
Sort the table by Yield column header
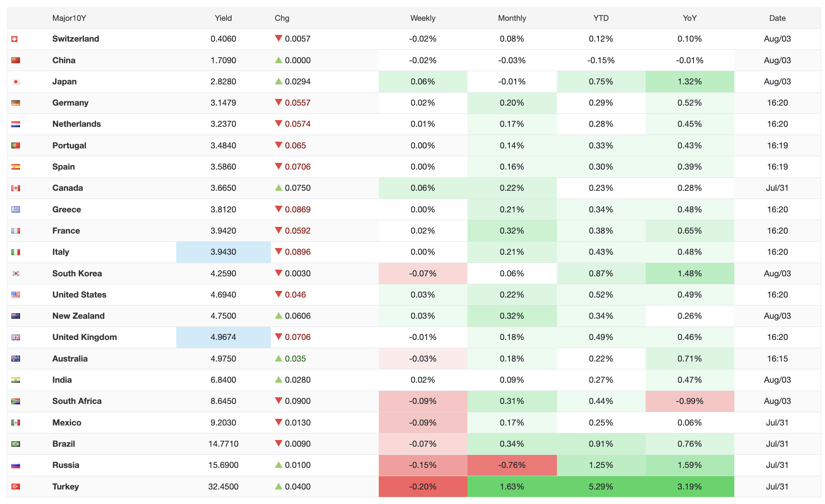[223, 18]
